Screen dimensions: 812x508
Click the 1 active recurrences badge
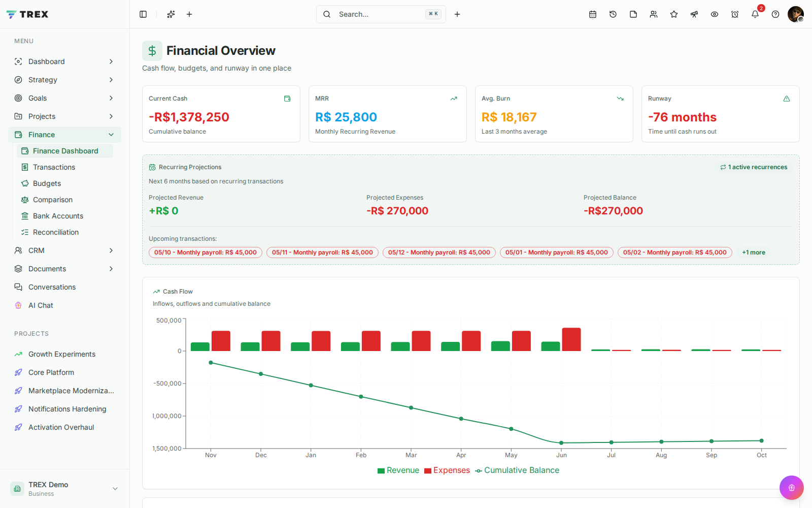(754, 167)
